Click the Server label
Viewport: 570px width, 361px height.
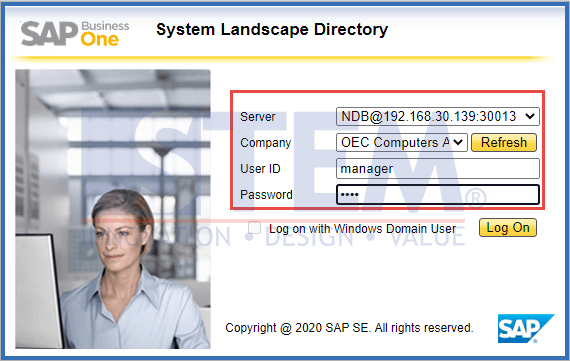click(x=258, y=117)
